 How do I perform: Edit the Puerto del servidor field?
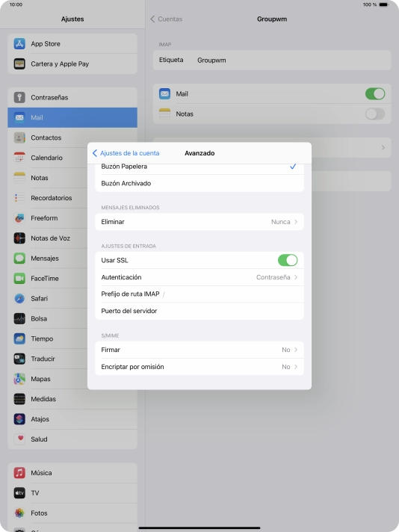(x=199, y=311)
